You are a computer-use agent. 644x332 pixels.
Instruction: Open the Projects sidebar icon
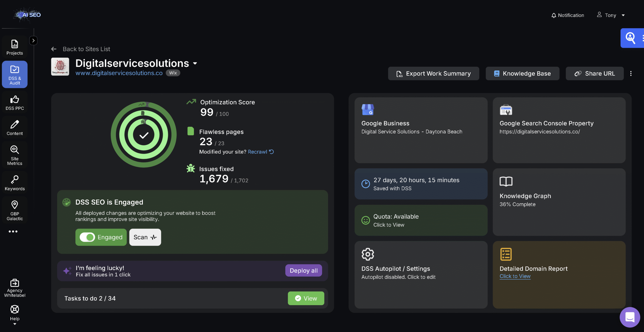click(x=15, y=44)
